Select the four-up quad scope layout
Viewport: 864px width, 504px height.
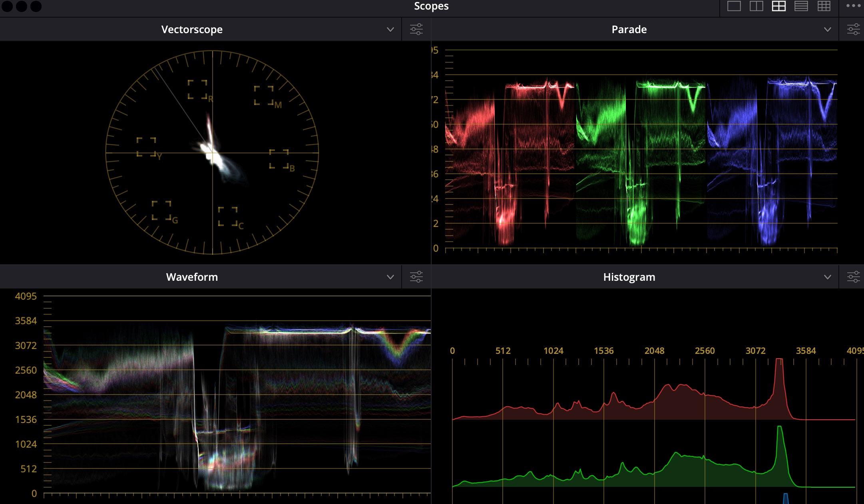[778, 6]
